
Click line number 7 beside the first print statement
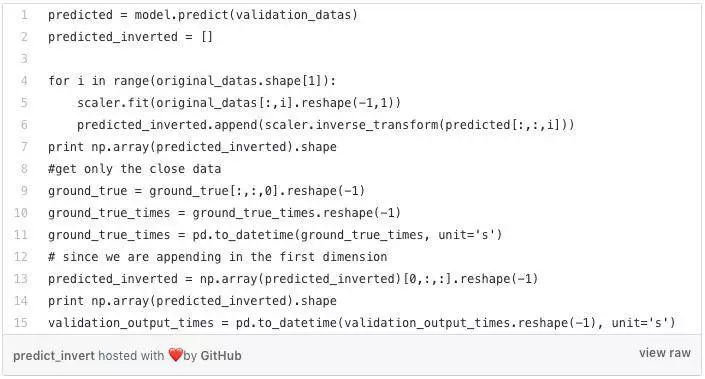click(x=24, y=147)
